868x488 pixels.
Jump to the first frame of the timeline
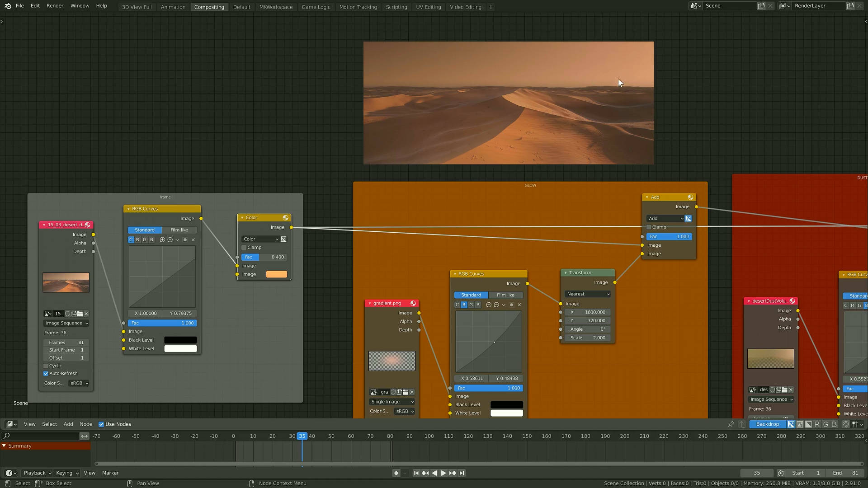416,473
